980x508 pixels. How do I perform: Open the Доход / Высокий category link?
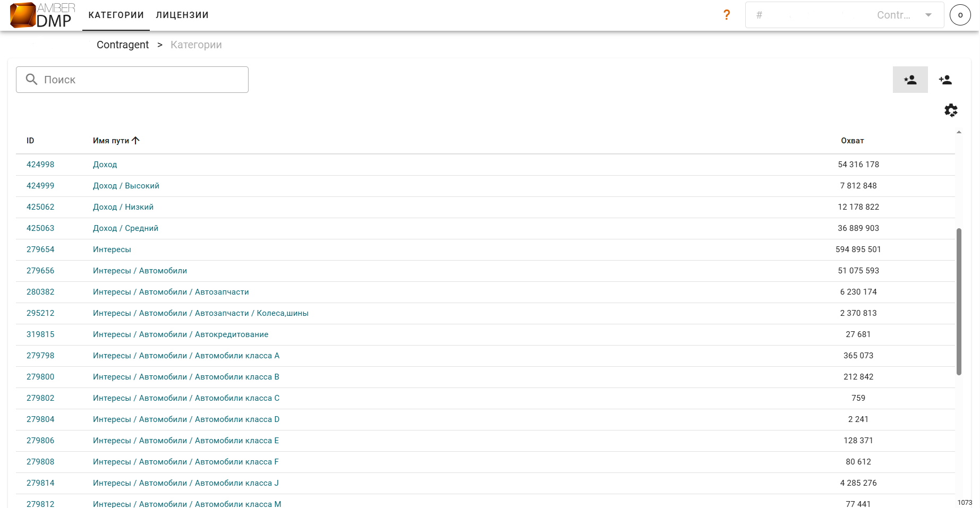126,186
